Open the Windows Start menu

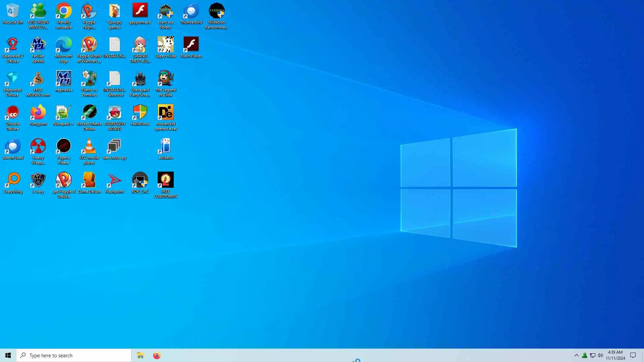(x=8, y=355)
